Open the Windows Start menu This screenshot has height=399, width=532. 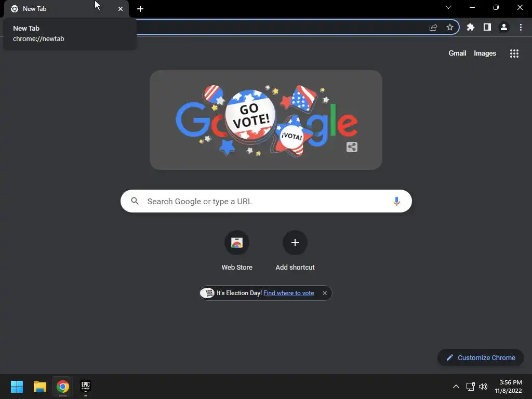(x=17, y=387)
